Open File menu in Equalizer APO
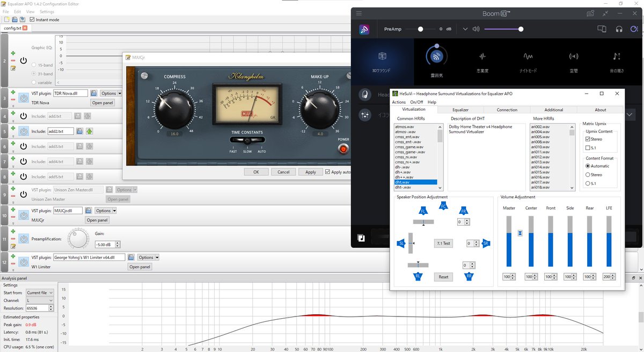644x352 pixels. (6, 11)
